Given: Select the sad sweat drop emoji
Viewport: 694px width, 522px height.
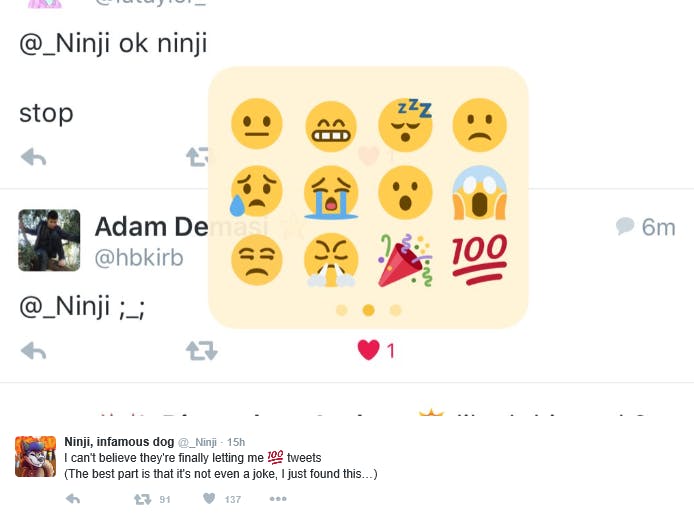Looking at the screenshot, I should point(256,191).
